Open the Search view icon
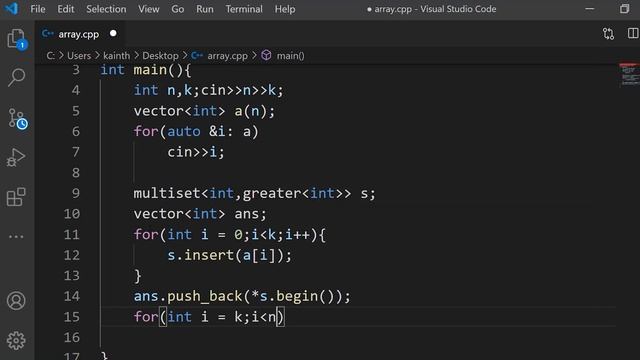Viewport: 640px width, 360px height. (x=16, y=77)
